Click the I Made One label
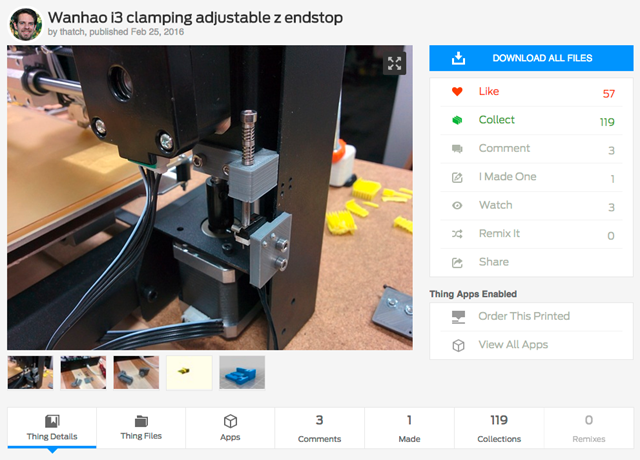 click(507, 177)
